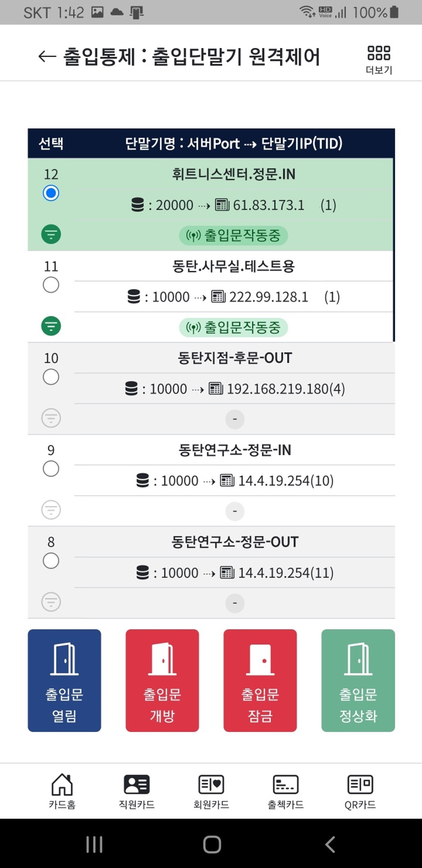
Task: Open the 회원카드 tab
Action: pyautogui.click(x=211, y=792)
